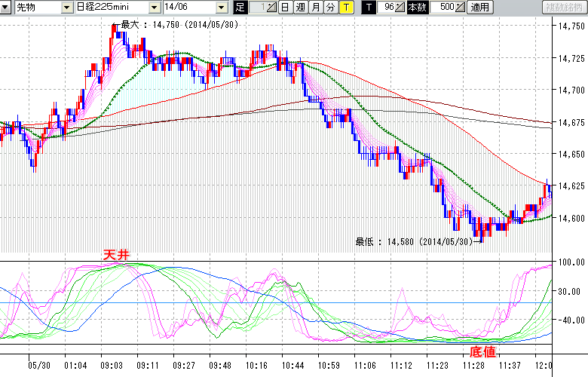The height and width of the screenshot is (377, 588).
Task: Select the 分 (minute) timeframe button
Action: tap(330, 8)
